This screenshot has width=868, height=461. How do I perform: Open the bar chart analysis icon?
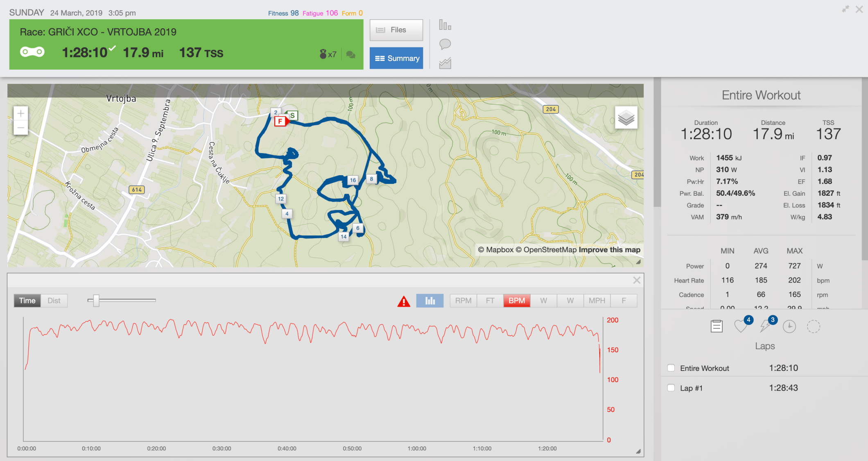click(445, 25)
